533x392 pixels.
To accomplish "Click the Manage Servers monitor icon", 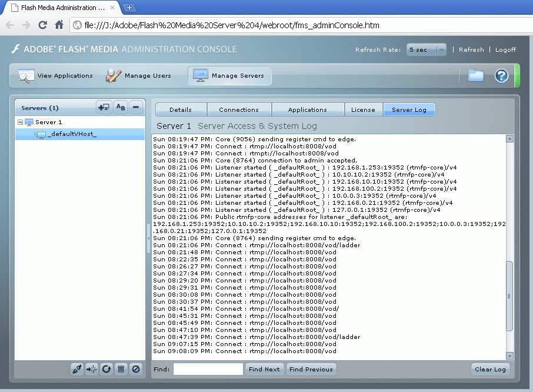I will (x=200, y=75).
